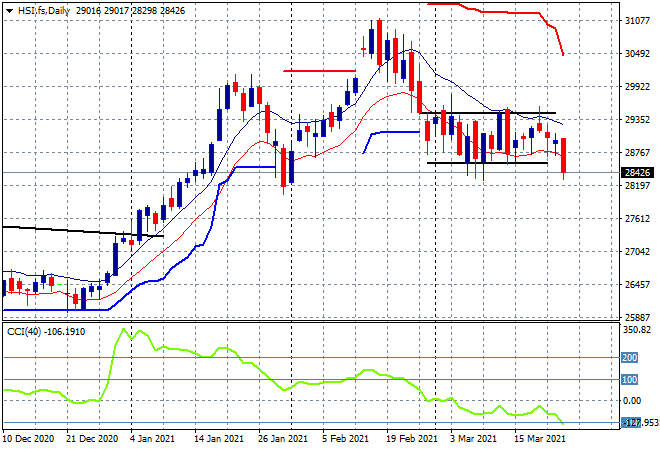Click the CCI 100 level tag
The image size is (660, 450).
tap(630, 380)
